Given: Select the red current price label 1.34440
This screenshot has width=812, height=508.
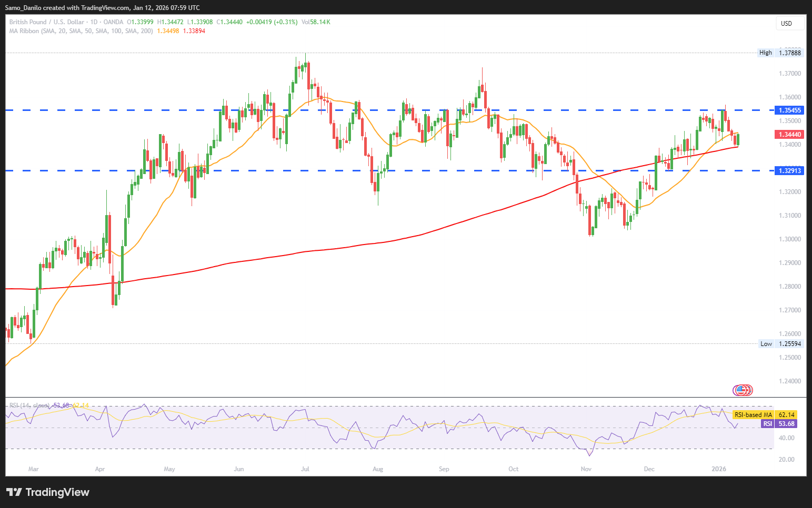Looking at the screenshot, I should point(789,135).
